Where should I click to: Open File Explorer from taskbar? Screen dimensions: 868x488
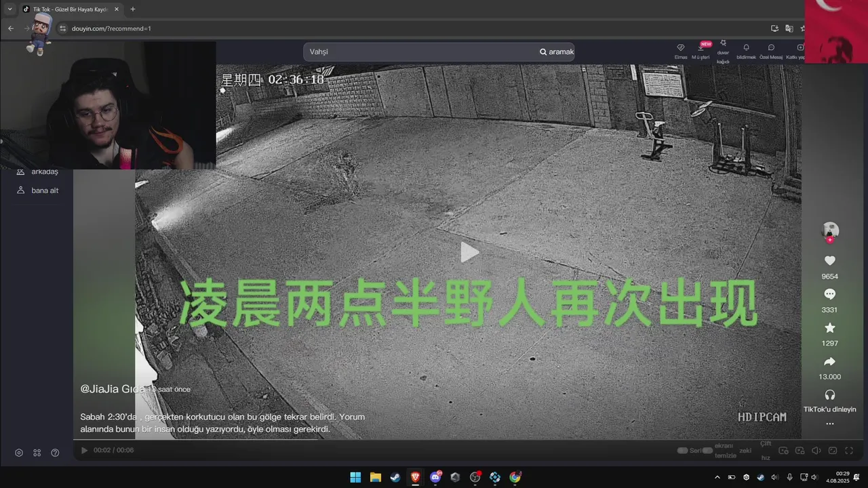375,477
